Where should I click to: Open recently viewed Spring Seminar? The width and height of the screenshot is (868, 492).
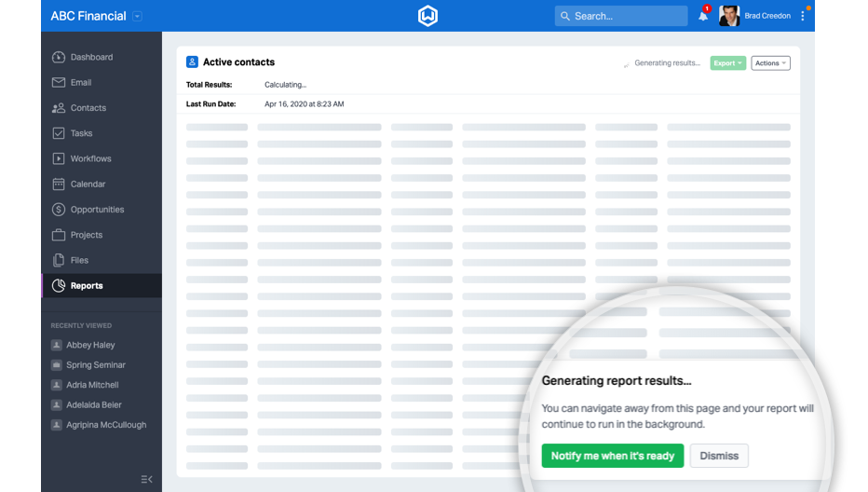(x=96, y=365)
